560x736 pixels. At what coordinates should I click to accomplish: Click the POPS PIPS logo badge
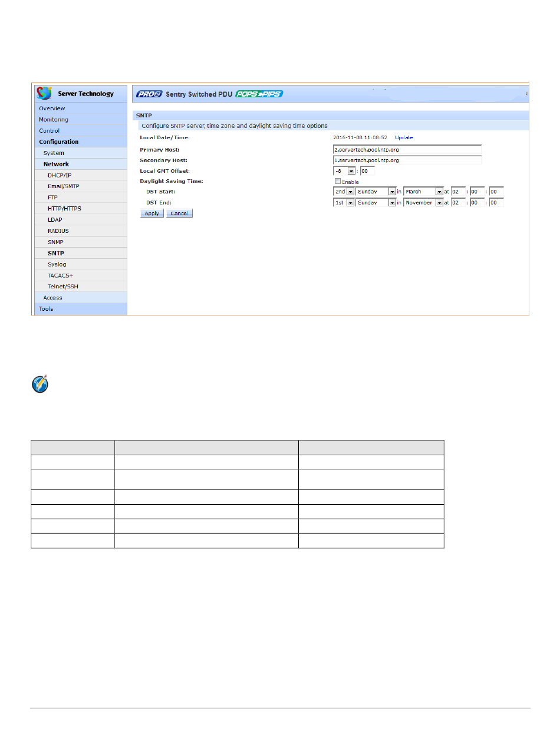[259, 94]
